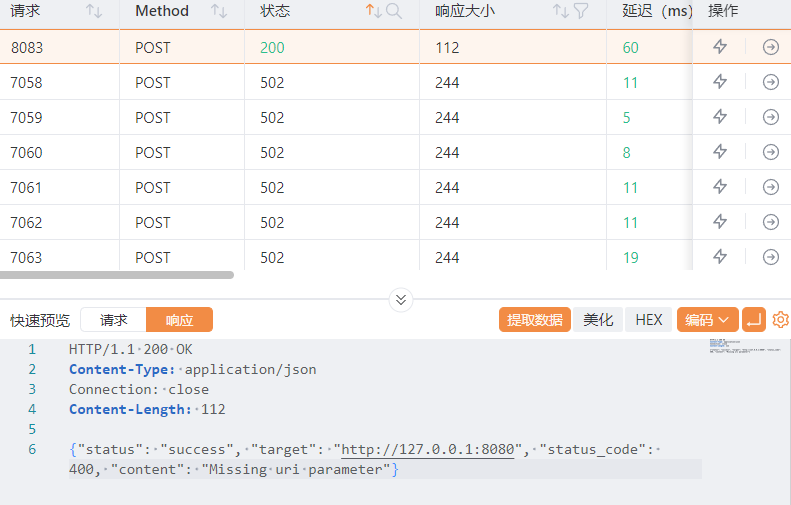Select request row 7062
The width and height of the screenshot is (791, 505).
(396, 221)
